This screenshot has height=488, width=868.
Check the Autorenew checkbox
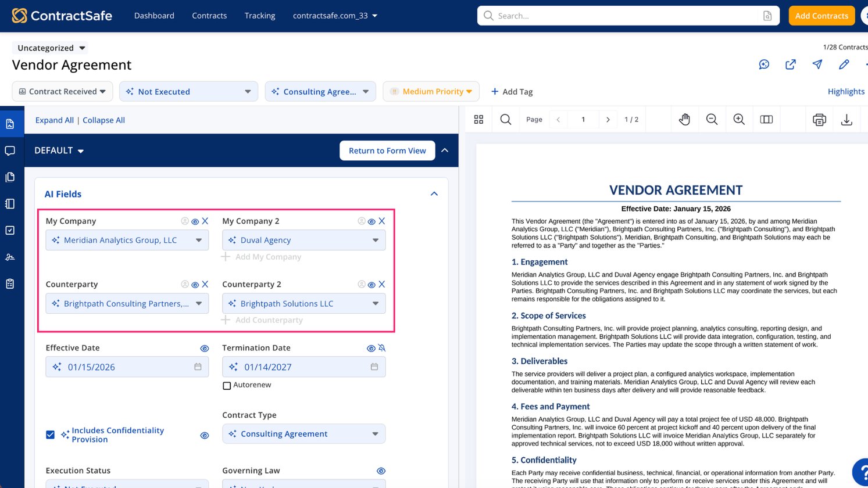(x=227, y=386)
